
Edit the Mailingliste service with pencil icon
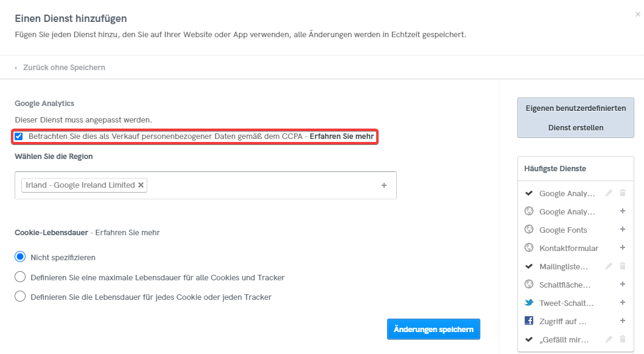(609, 266)
